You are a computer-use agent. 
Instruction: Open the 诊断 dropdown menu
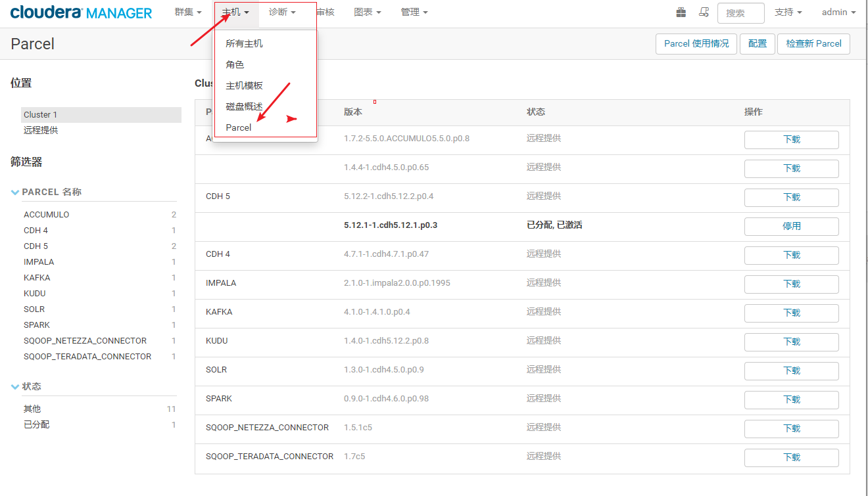(283, 12)
